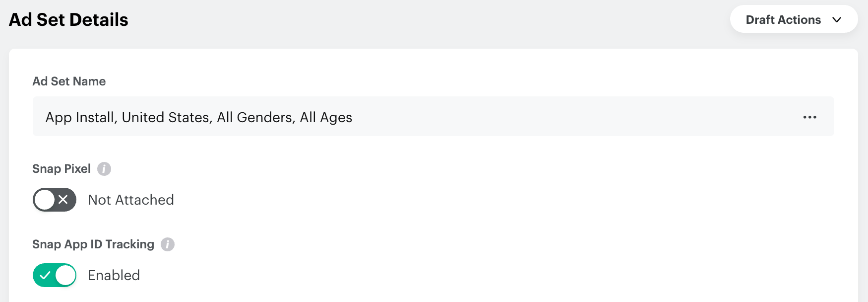
Task: Disable the Snap App ID Tracking toggle
Action: click(x=55, y=275)
